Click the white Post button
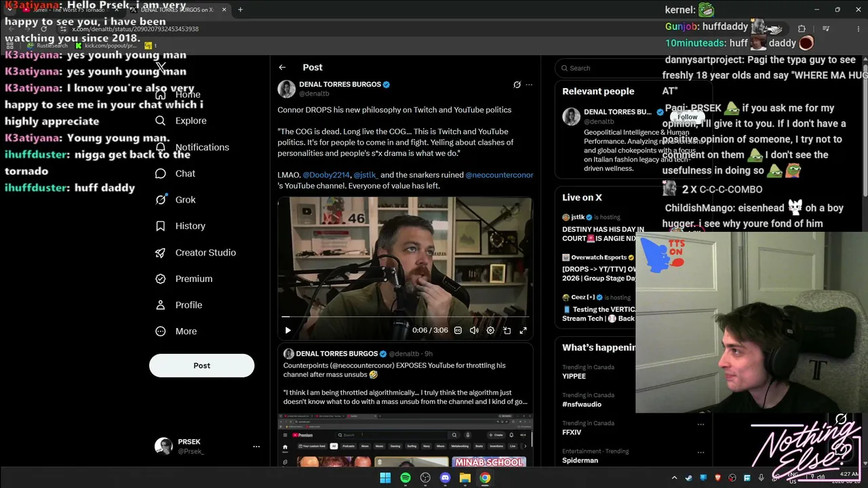Image resolution: width=868 pixels, height=488 pixels. [201, 365]
